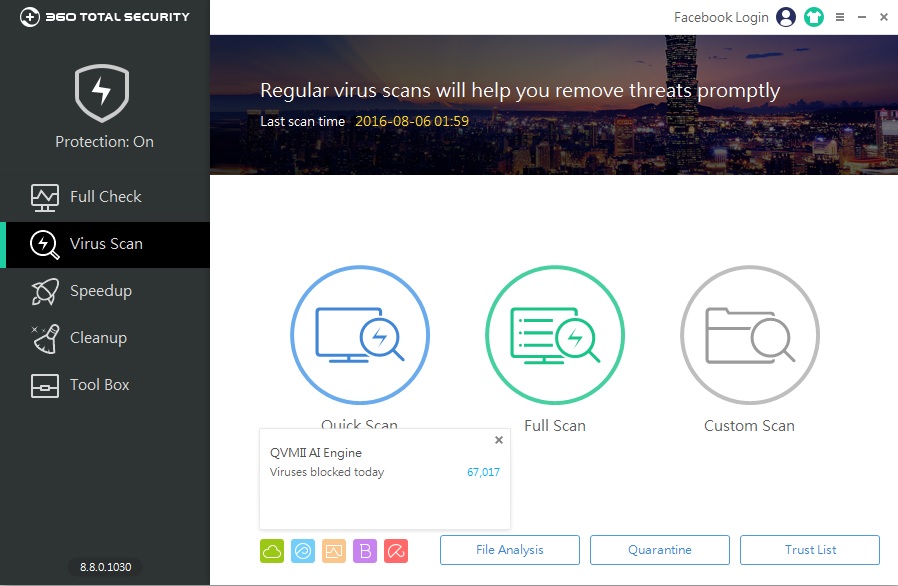
Task: Click the Protection: On shield icon
Action: [x=104, y=93]
